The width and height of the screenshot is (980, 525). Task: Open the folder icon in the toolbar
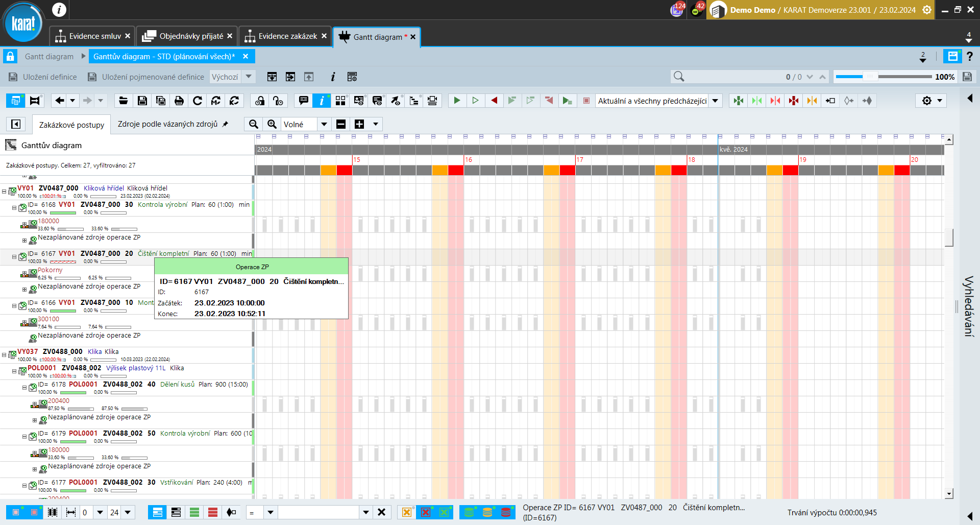(123, 101)
